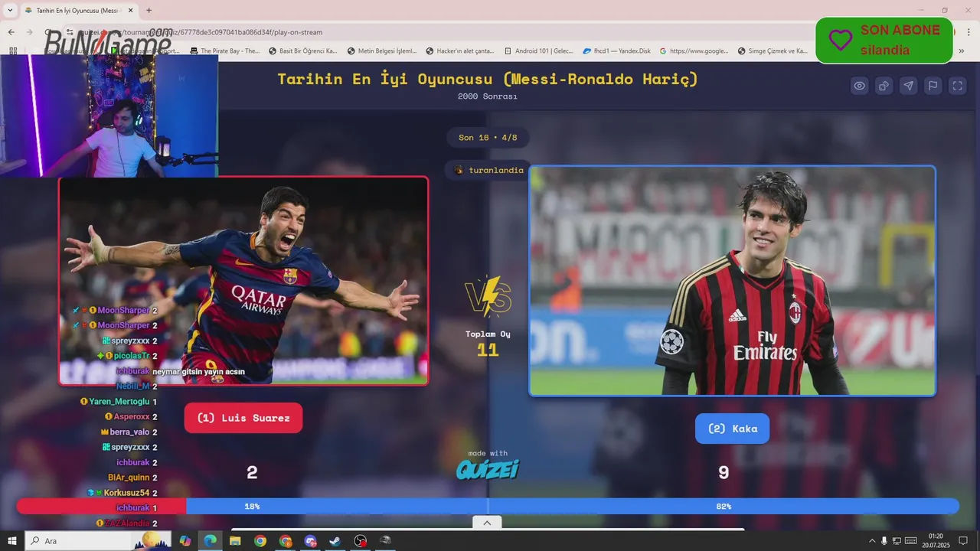Viewport: 980px width, 551px height.
Task: Open the Windows Start menu
Action: point(11,540)
